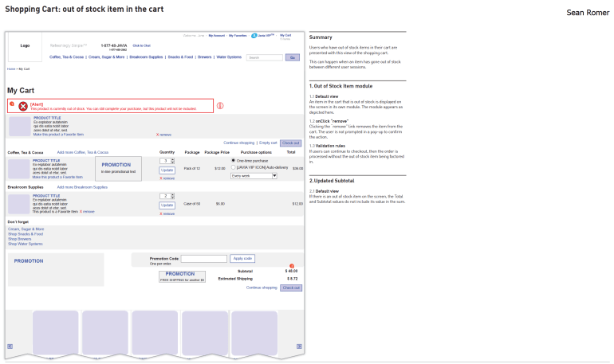The width and height of the screenshot is (614, 364).
Task: Click the Shop Brewers link
Action: click(x=20, y=239)
